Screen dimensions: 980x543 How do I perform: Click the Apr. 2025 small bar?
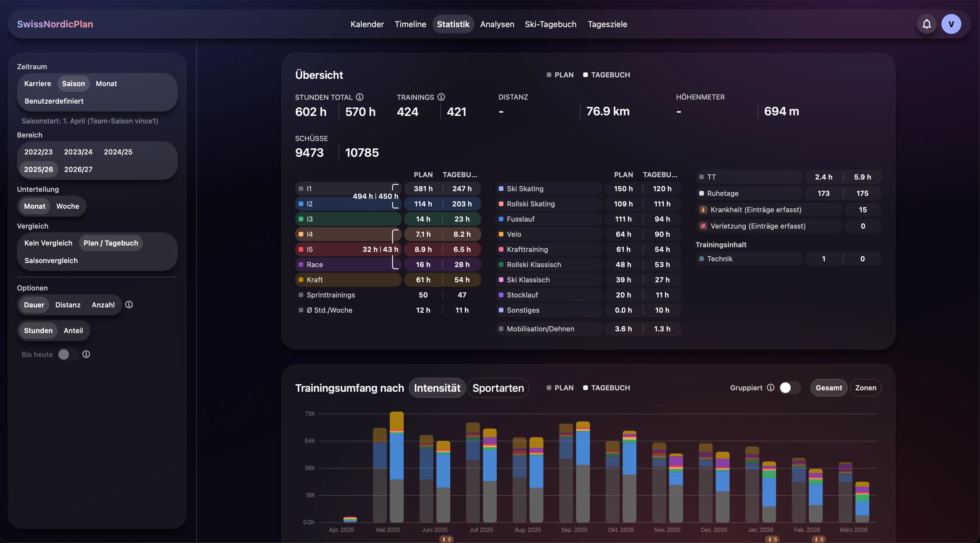pyautogui.click(x=350, y=519)
